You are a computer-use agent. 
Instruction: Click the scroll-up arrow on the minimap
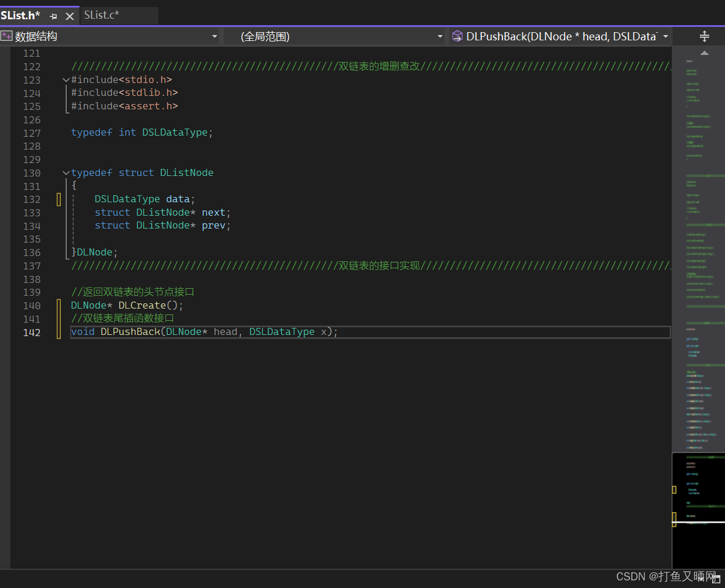click(x=705, y=53)
